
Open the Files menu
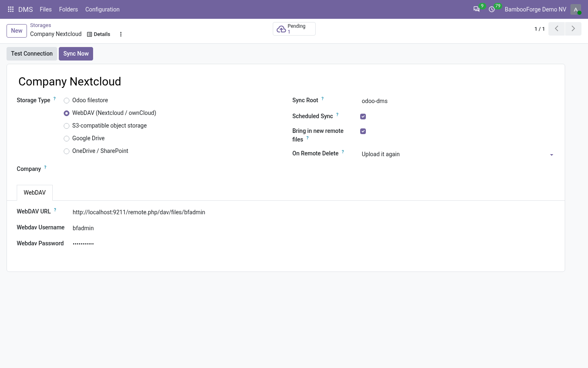(46, 9)
